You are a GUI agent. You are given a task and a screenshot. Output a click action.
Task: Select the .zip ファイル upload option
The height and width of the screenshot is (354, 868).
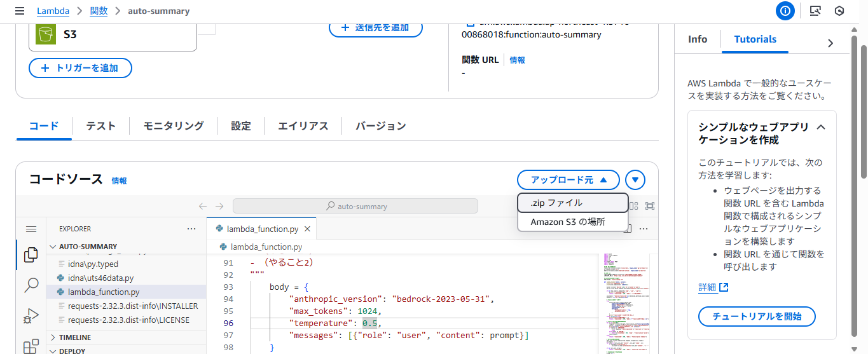pyautogui.click(x=573, y=203)
